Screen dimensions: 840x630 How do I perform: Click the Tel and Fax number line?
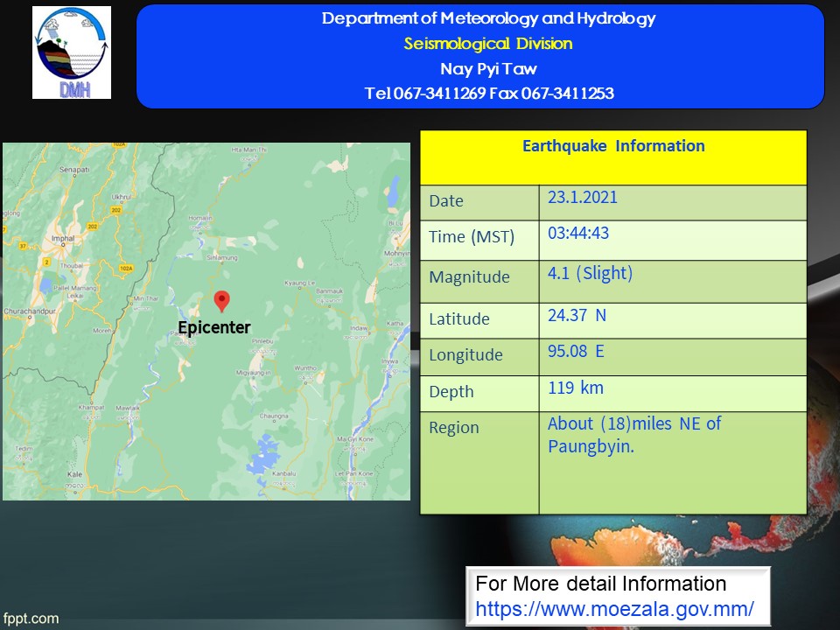[x=488, y=94]
